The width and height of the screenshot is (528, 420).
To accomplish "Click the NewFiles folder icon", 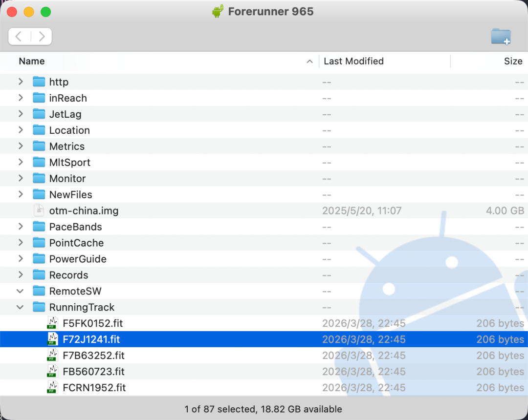I will point(39,194).
